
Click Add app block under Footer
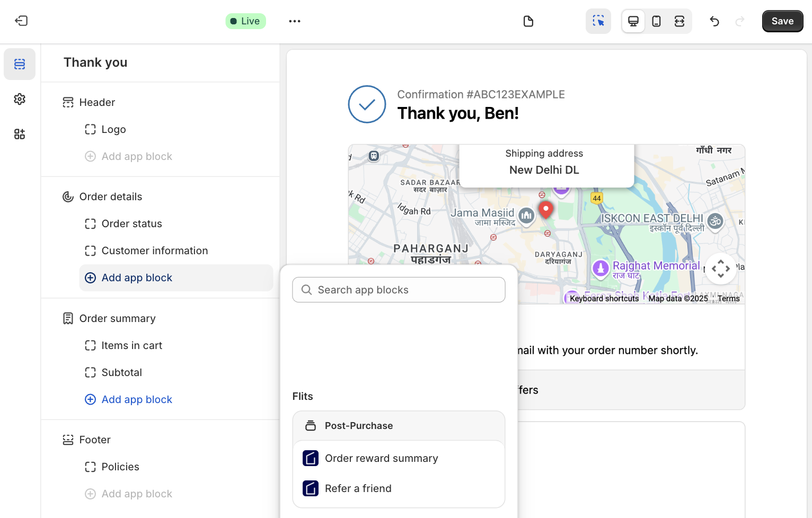[x=129, y=494]
